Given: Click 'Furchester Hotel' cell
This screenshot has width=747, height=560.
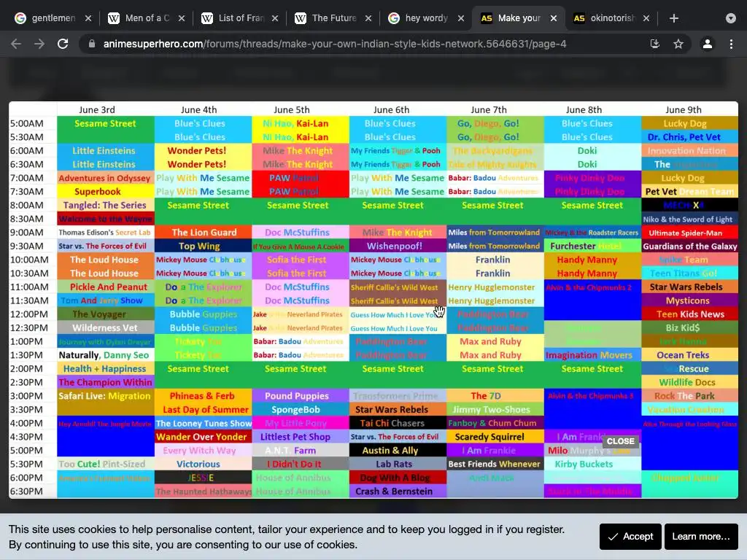Looking at the screenshot, I should pyautogui.click(x=592, y=246).
